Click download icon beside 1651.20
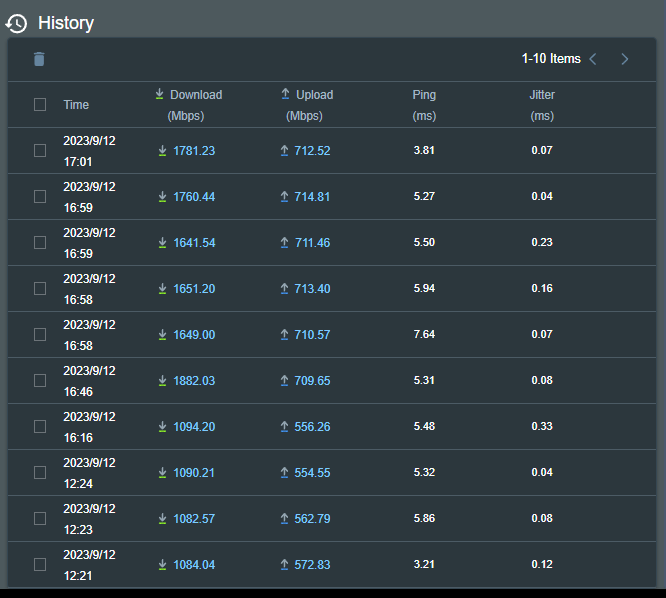The image size is (666, 598). [162, 289]
